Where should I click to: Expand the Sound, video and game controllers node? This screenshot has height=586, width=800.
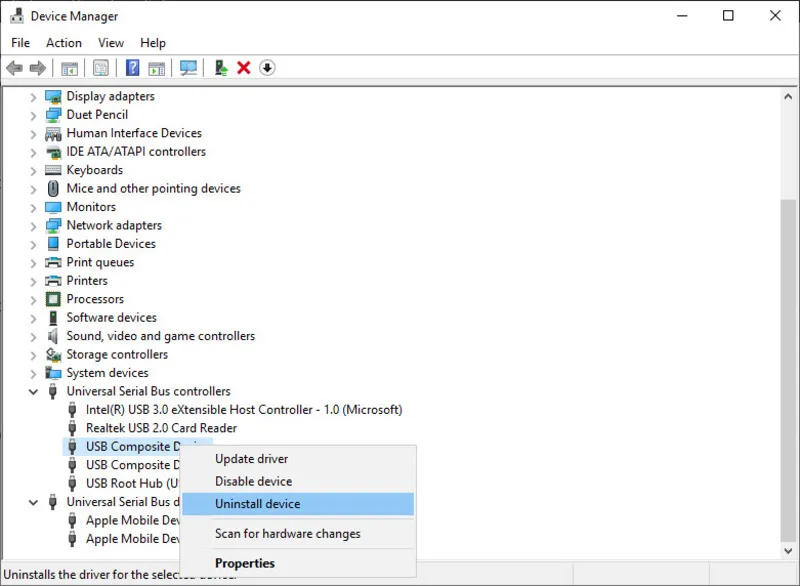pos(33,336)
